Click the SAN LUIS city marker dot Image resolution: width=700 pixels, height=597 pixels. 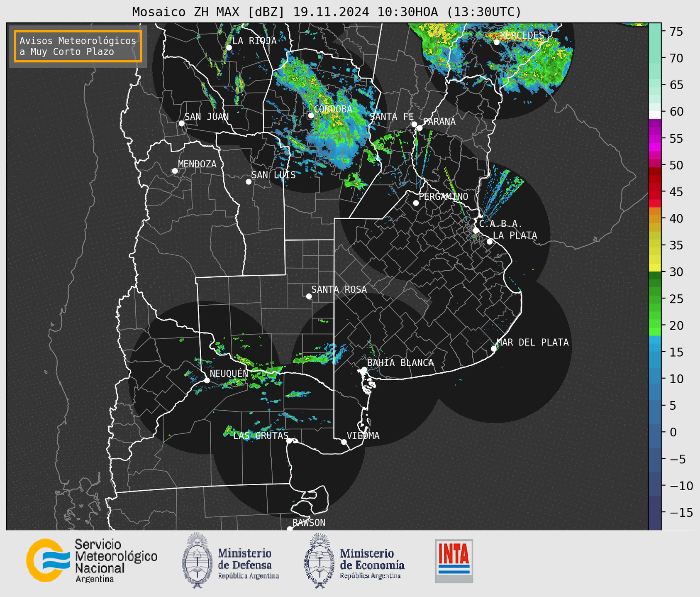[x=249, y=182]
